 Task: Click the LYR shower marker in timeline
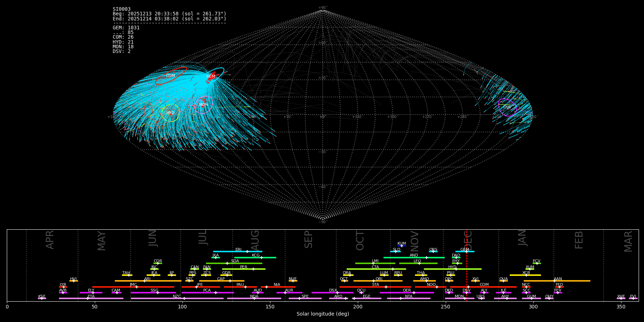pyautogui.click(x=63, y=287)
